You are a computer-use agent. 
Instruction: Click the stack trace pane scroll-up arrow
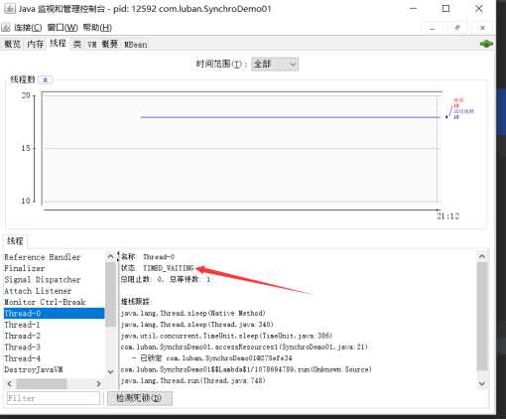click(482, 256)
